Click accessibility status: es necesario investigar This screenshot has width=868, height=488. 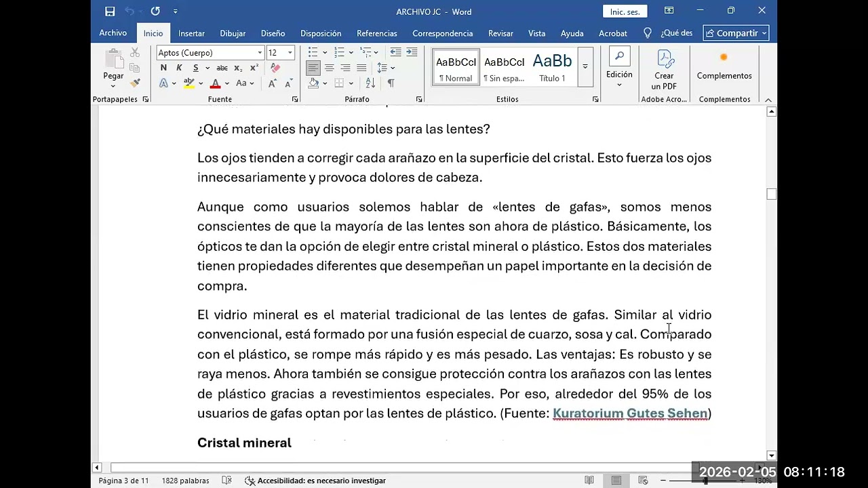[x=315, y=481]
